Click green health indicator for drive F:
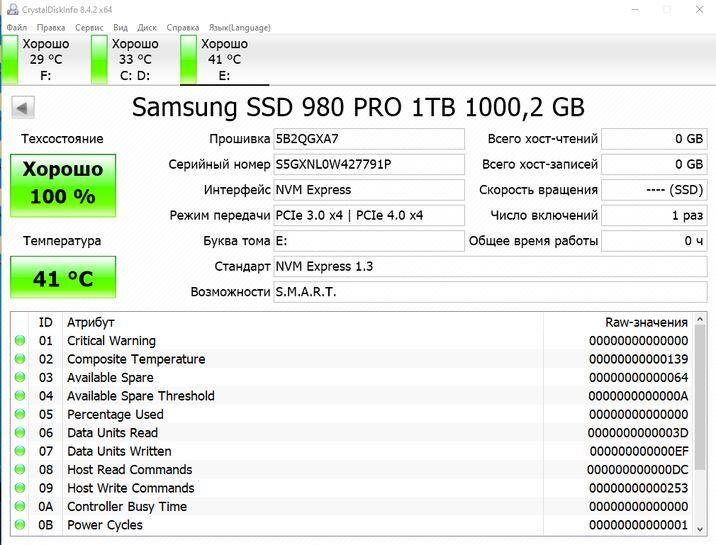The width and height of the screenshot is (716, 545). 10,60
